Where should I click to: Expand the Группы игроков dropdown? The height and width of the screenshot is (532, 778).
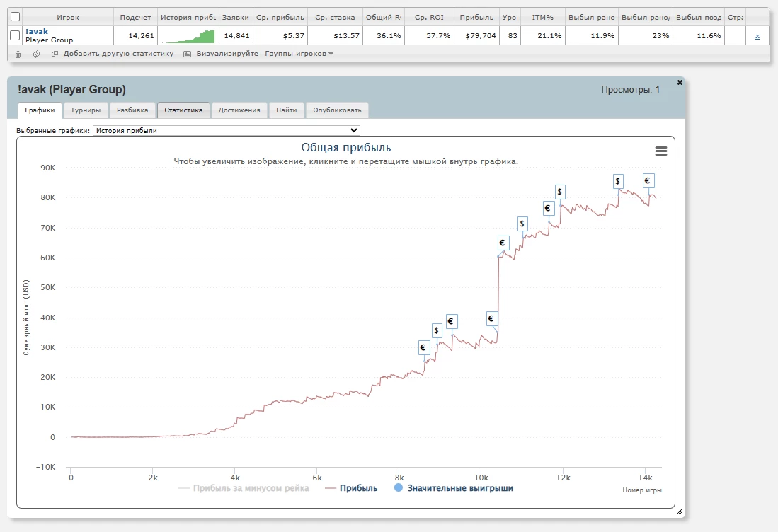tap(299, 54)
